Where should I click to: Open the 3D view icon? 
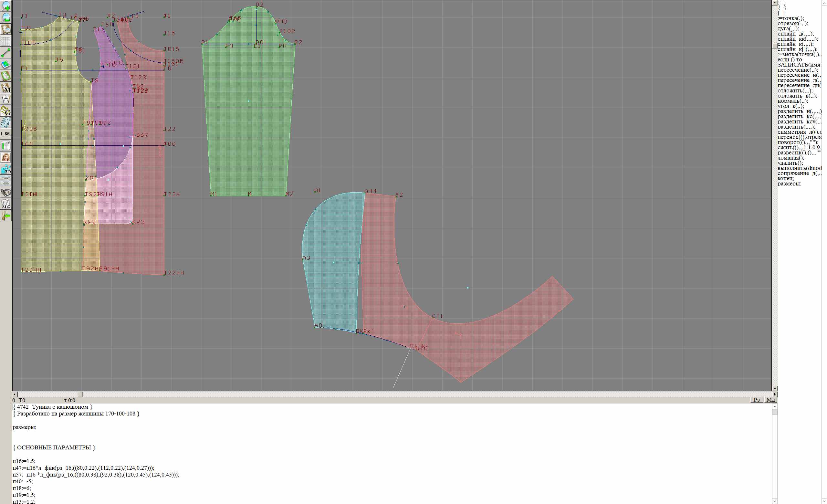pos(6,169)
